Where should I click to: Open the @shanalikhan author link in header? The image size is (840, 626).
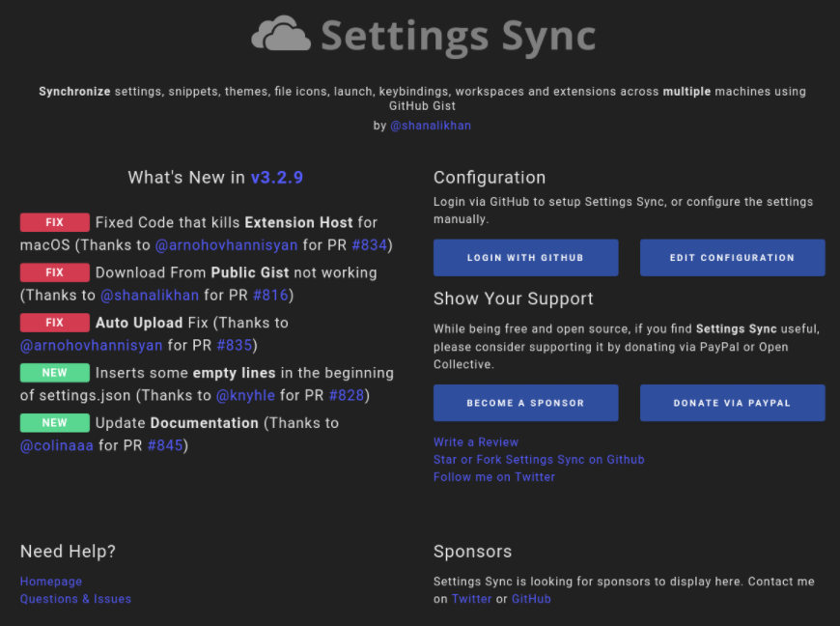[431, 126]
